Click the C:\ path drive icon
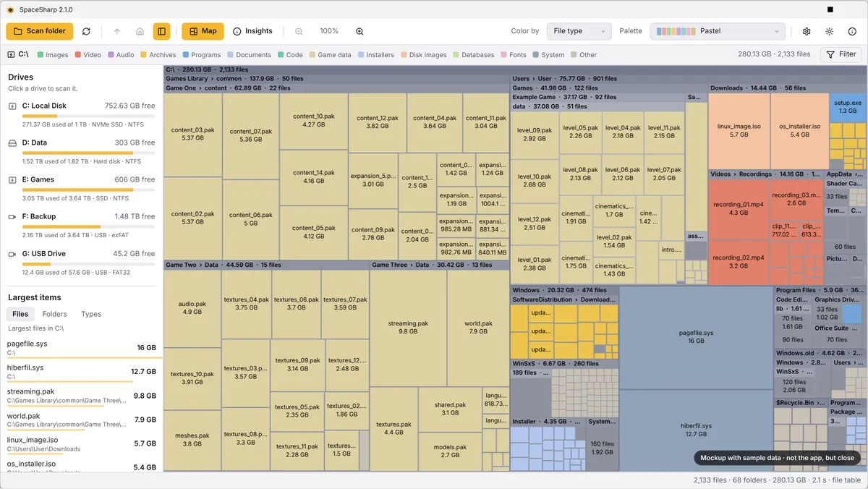The width and height of the screenshot is (868, 489). tap(12, 54)
